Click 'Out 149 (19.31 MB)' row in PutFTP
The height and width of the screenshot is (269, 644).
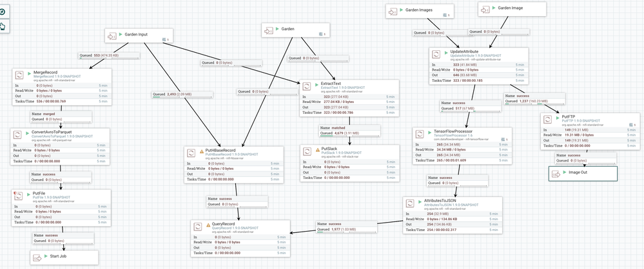coord(589,140)
